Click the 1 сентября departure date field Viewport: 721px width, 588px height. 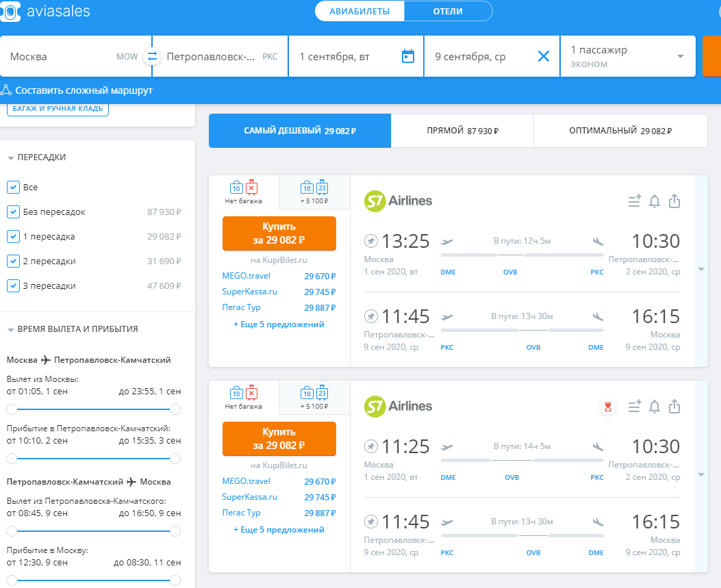tap(356, 56)
